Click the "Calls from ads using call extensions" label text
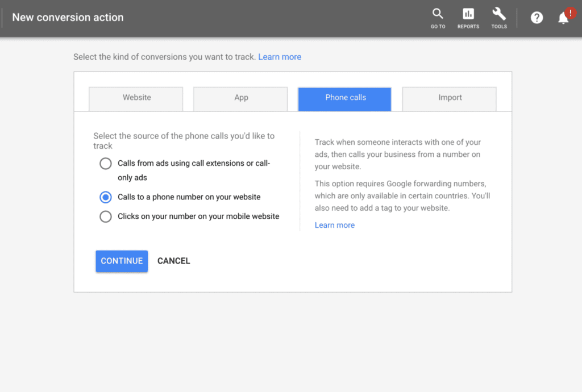 [193, 164]
